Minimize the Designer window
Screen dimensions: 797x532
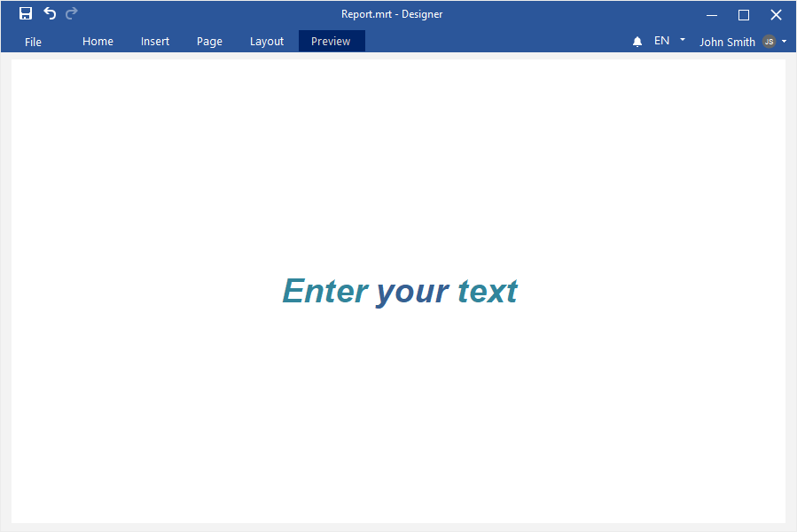point(711,14)
